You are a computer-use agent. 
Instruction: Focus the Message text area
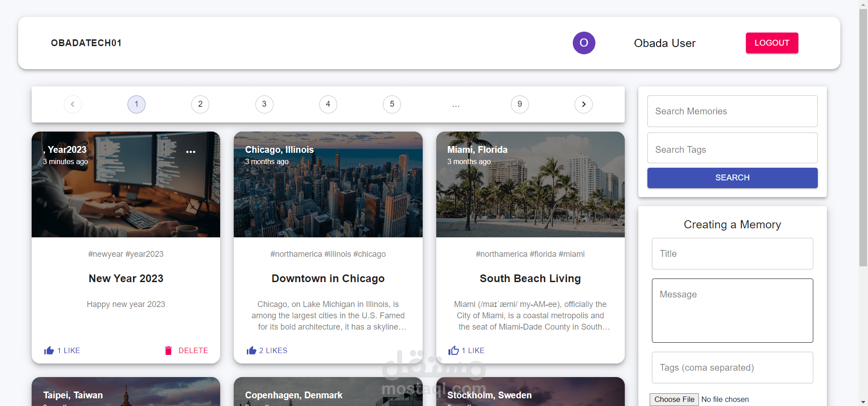pyautogui.click(x=732, y=311)
